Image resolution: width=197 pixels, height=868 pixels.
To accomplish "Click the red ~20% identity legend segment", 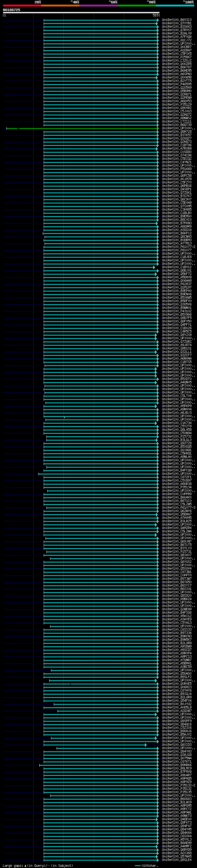I will pyautogui.click(x=22, y=6).
